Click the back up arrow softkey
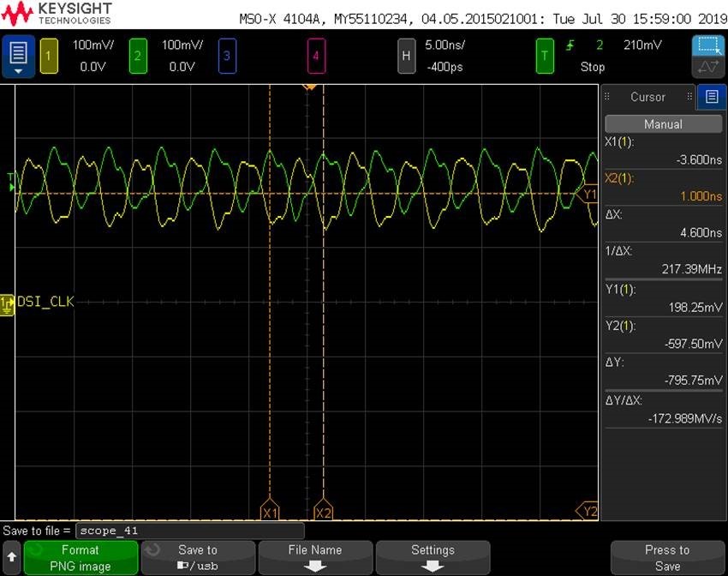 point(12,557)
